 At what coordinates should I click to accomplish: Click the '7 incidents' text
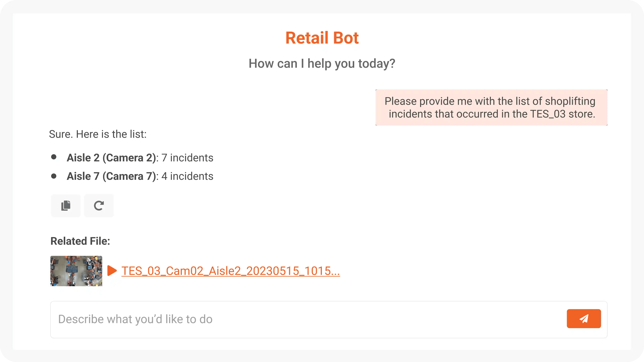click(x=187, y=158)
